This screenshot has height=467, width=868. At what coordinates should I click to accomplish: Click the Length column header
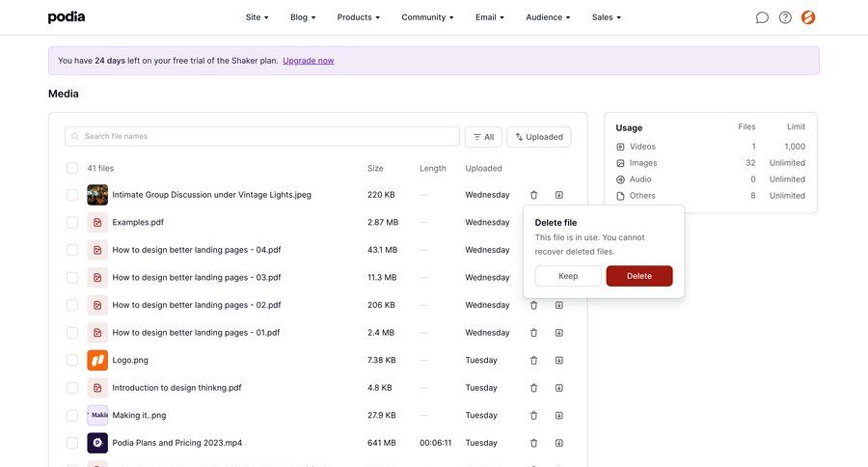coord(432,169)
